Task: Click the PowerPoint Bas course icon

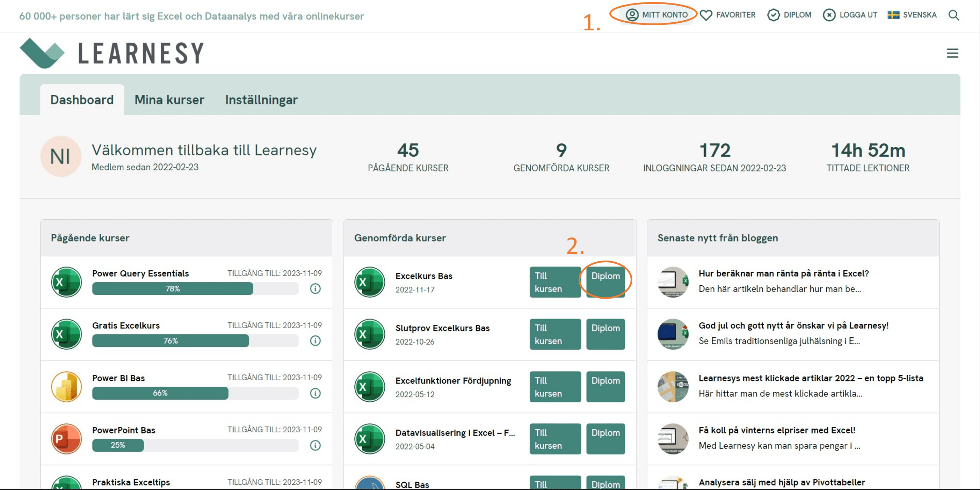Action: pos(66,439)
